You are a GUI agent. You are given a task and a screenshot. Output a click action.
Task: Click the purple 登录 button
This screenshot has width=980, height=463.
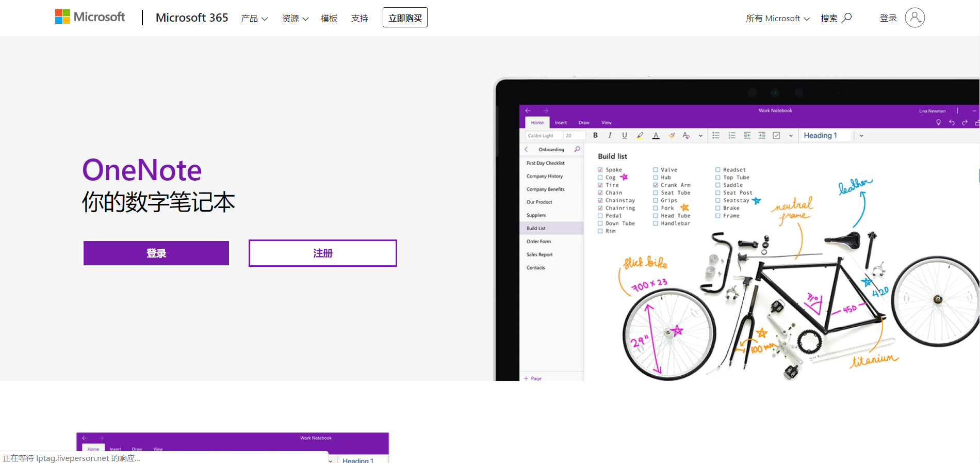(156, 253)
